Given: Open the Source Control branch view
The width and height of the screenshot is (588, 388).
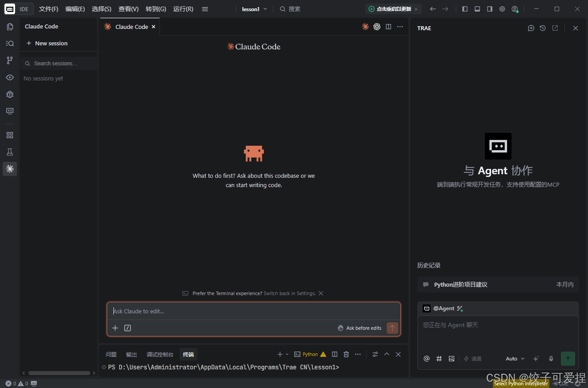Looking at the screenshot, I should [x=10, y=60].
